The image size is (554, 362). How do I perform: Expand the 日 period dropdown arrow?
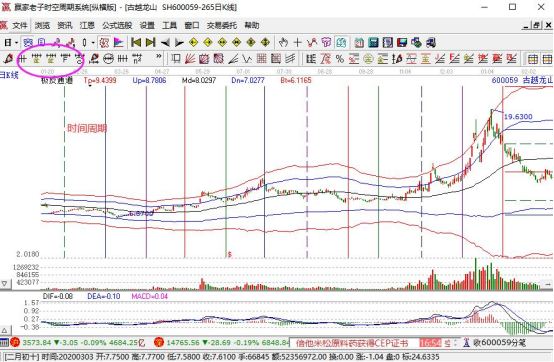click(x=16, y=43)
